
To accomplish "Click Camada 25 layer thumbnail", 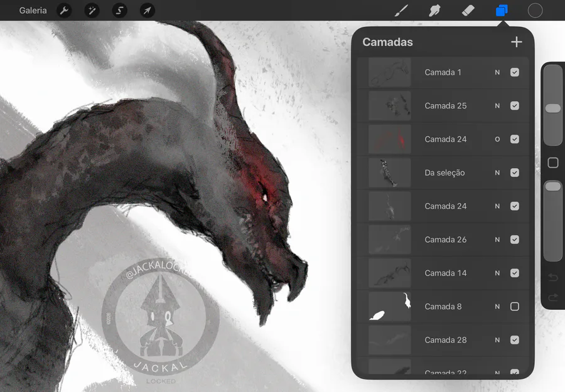I will tap(389, 106).
